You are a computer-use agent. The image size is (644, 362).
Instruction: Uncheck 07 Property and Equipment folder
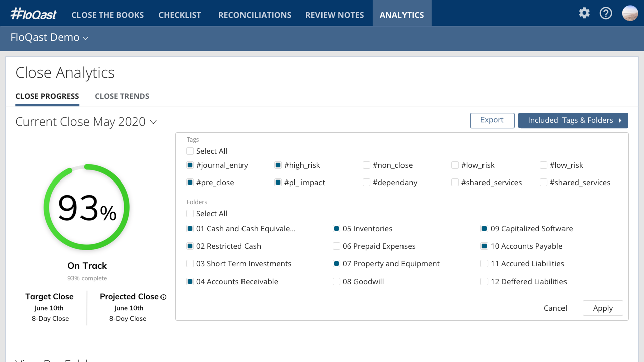coord(336,263)
